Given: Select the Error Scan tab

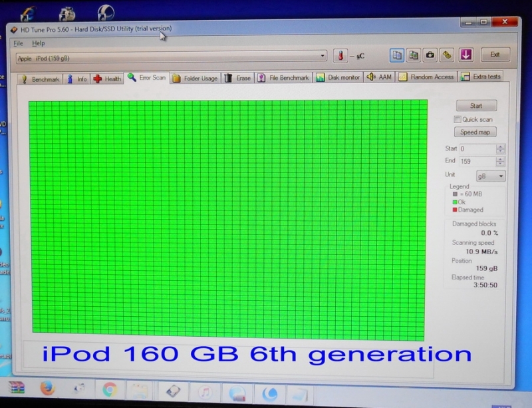Looking at the screenshot, I should click(146, 78).
